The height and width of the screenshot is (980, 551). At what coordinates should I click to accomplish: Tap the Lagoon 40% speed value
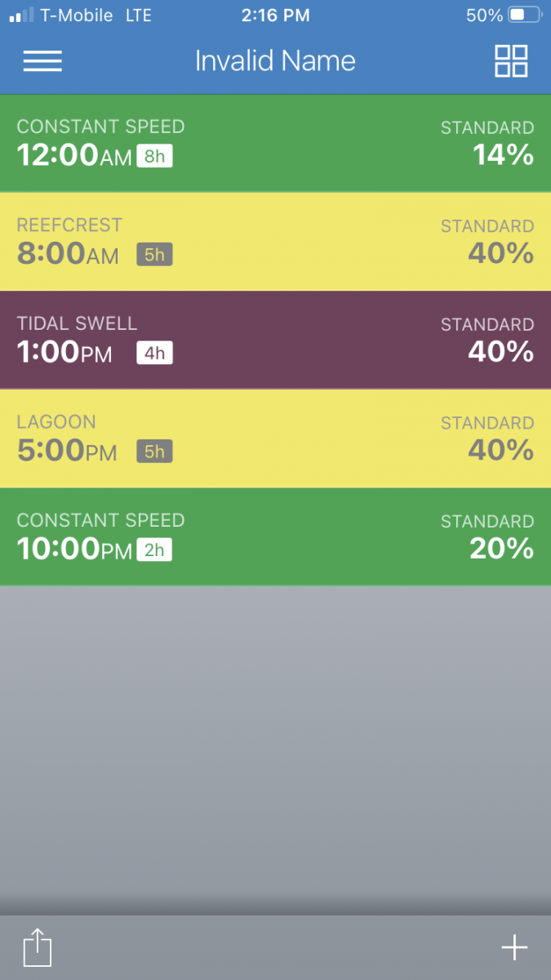500,450
